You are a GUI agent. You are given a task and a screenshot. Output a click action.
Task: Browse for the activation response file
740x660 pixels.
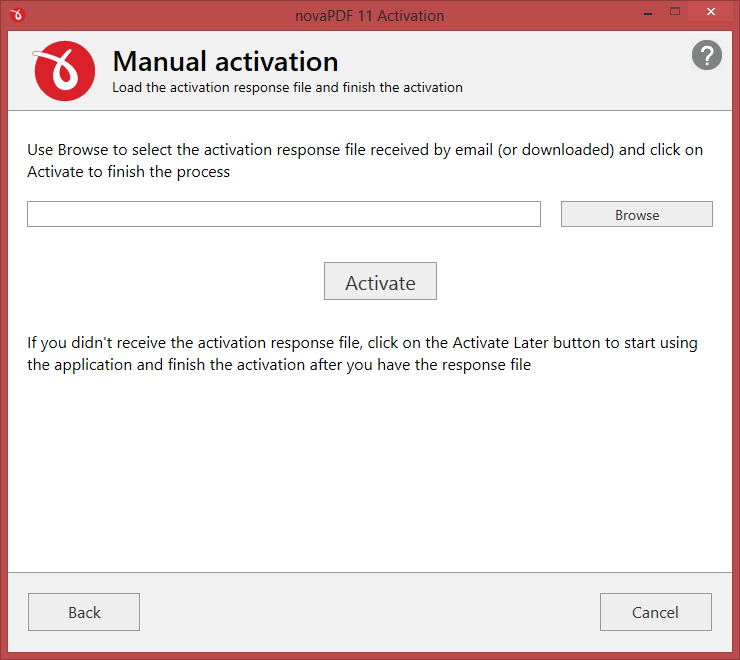point(637,214)
